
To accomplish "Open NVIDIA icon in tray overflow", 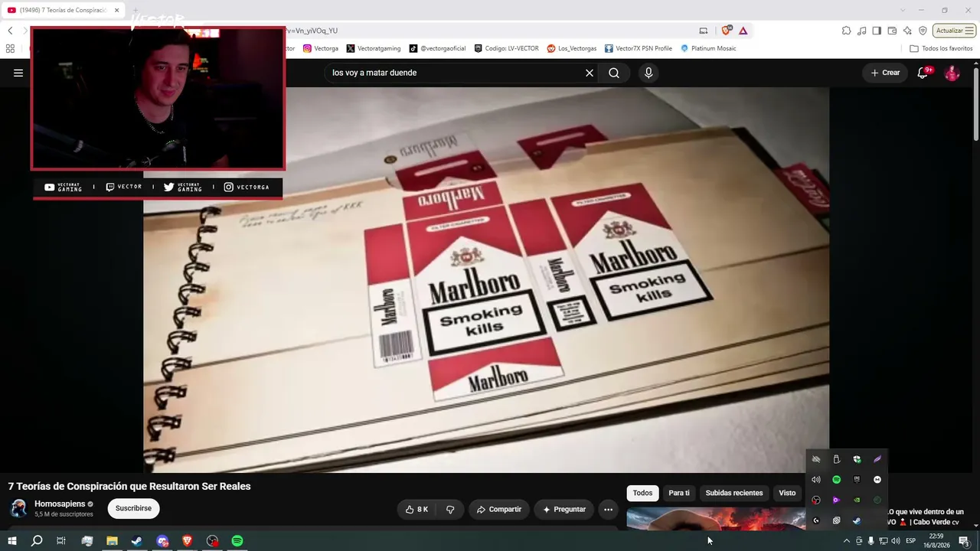I will tap(857, 500).
